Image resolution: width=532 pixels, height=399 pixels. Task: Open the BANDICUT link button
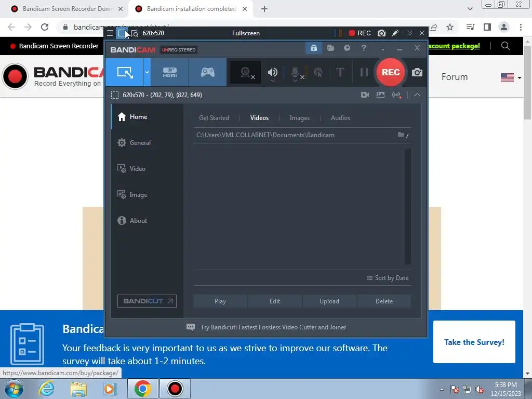(x=147, y=301)
